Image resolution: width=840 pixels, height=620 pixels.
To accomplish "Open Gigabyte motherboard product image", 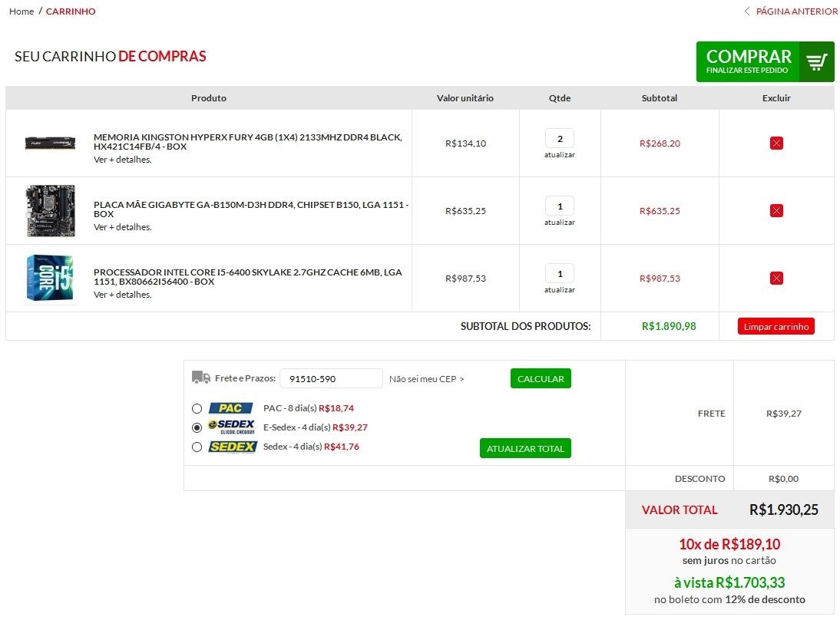I will (x=51, y=210).
